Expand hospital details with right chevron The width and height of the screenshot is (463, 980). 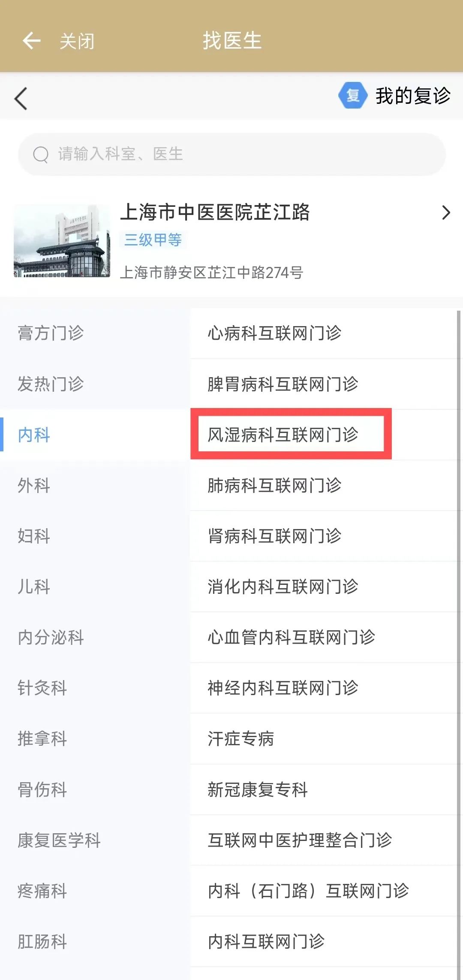[x=446, y=212]
